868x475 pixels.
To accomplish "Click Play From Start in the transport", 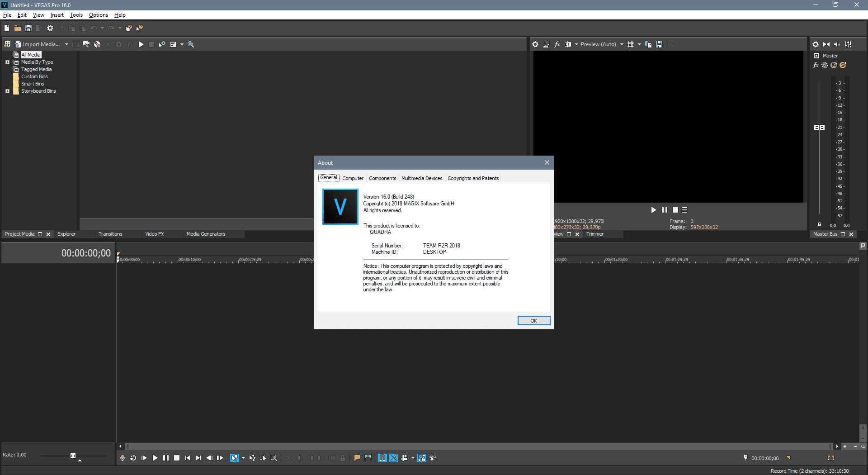I will tap(144, 458).
